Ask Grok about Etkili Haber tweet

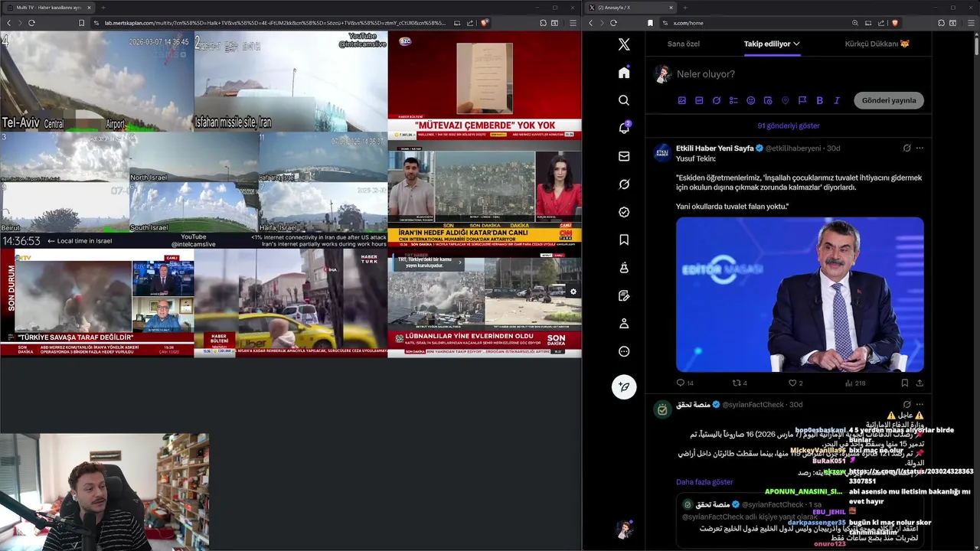(906, 148)
